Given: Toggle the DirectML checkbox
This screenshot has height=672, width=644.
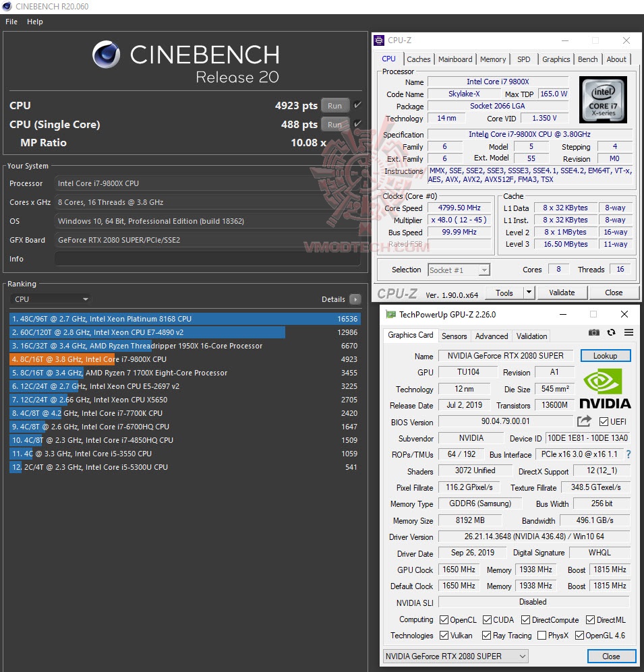Looking at the screenshot, I should click(x=591, y=619).
